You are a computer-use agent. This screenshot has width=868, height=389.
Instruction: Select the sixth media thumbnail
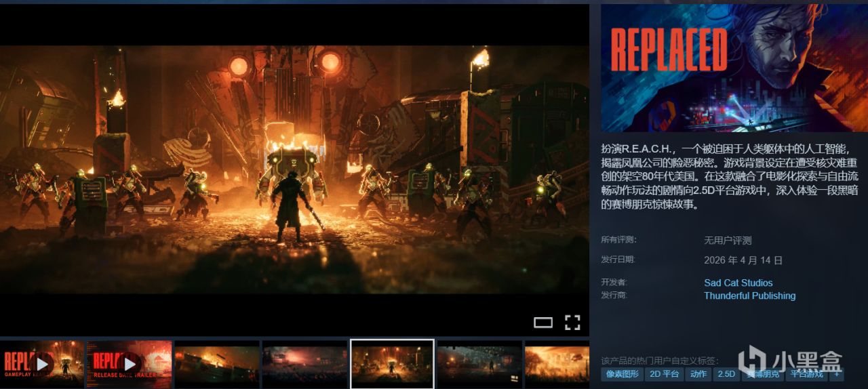(479, 364)
